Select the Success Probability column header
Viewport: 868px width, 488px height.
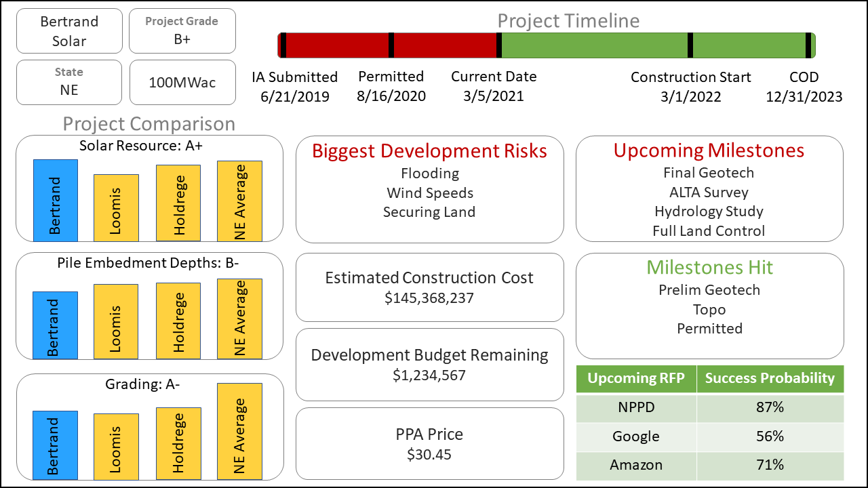point(770,378)
